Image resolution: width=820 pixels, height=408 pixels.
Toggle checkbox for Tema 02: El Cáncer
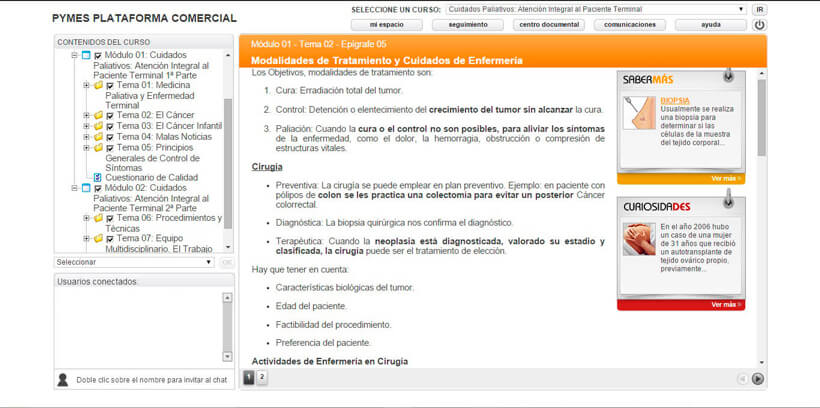coord(110,116)
